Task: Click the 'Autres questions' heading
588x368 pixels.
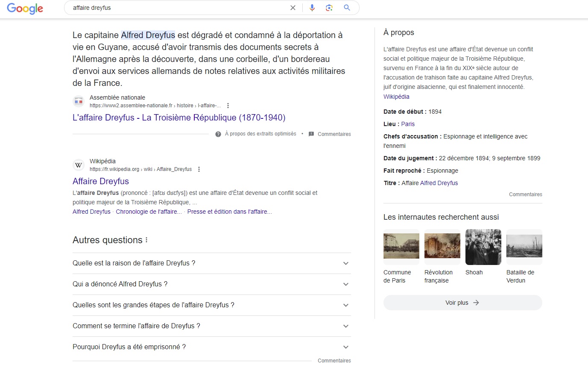Action: click(108, 240)
